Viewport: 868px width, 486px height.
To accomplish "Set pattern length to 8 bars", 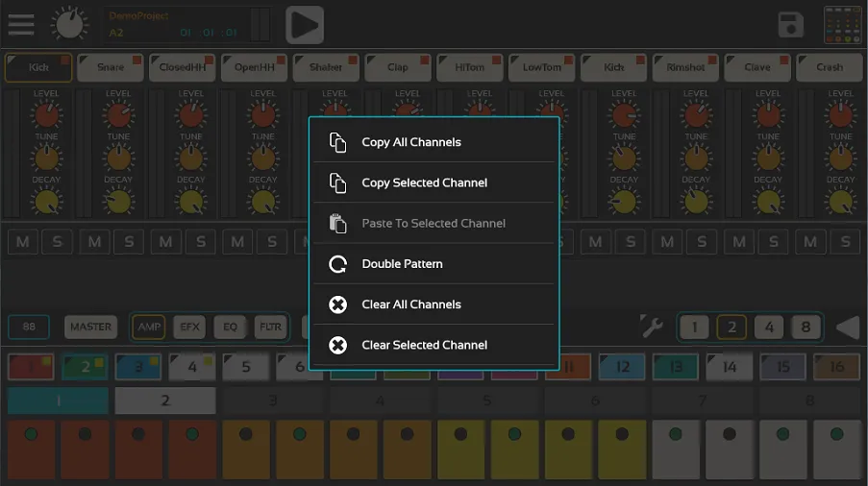I will (806, 328).
